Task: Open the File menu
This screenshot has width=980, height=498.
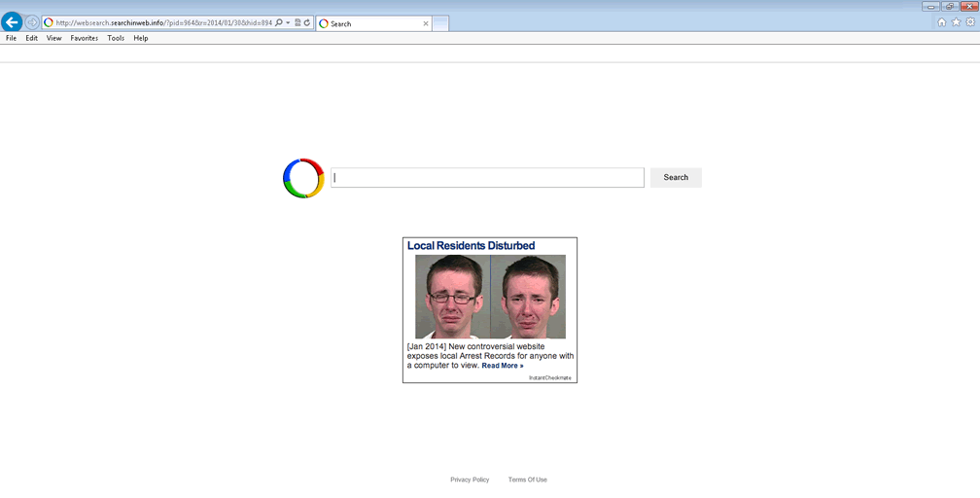Action: pyautogui.click(x=11, y=38)
